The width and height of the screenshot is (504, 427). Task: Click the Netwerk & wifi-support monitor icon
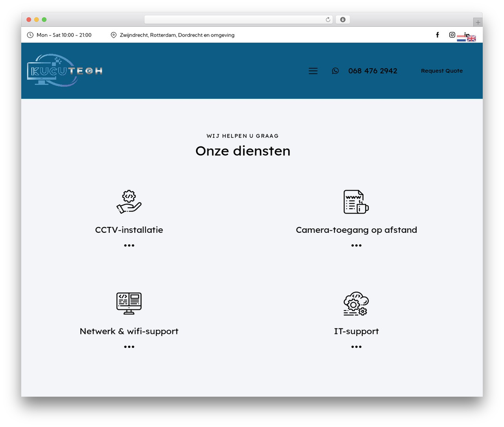point(129,303)
